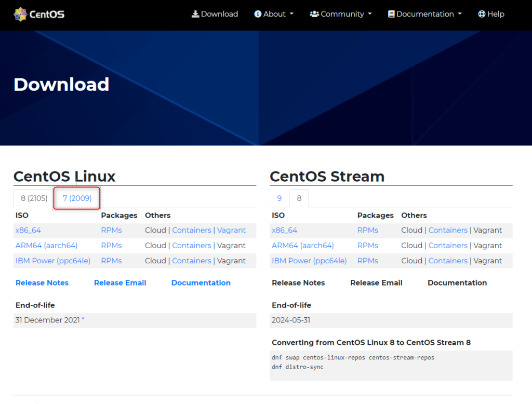532x404 pixels.
Task: Open RPMs link in CentOS Stream x86_64 row
Action: (x=368, y=230)
